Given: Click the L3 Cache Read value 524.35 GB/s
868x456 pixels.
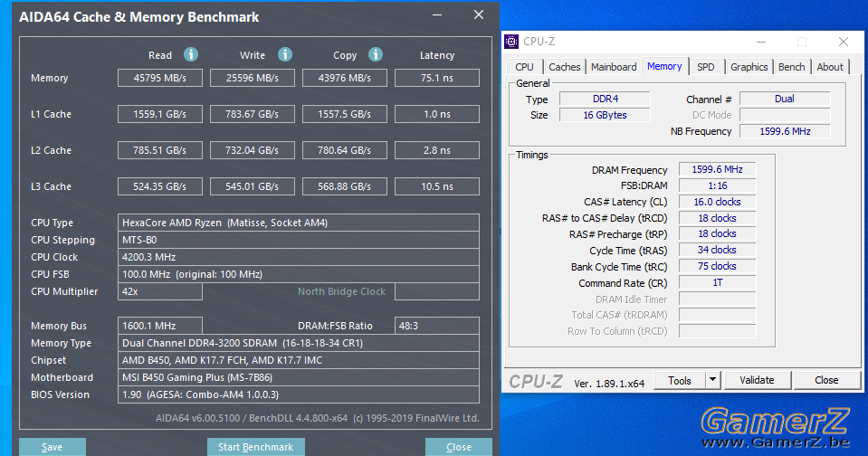Looking at the screenshot, I should [x=160, y=186].
